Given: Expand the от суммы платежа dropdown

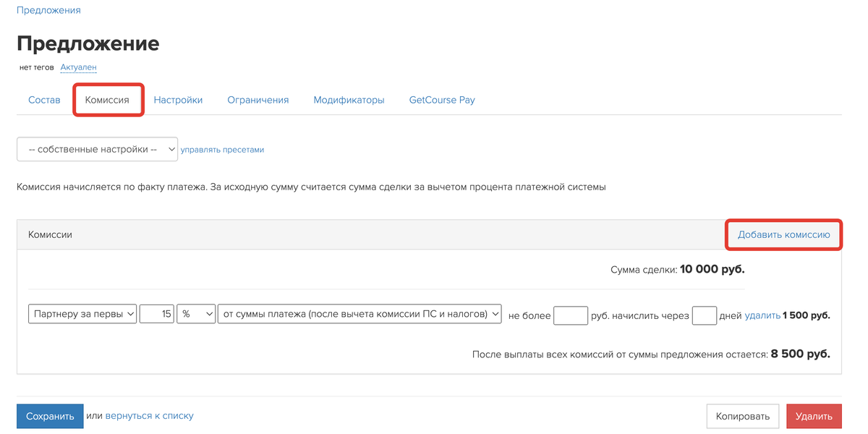Looking at the screenshot, I should pos(359,314).
